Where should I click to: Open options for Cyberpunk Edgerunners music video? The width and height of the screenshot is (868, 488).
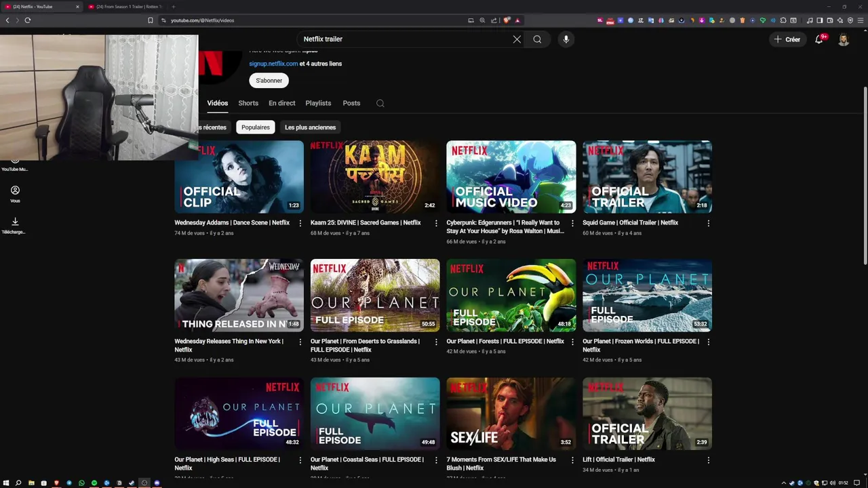pos(572,223)
